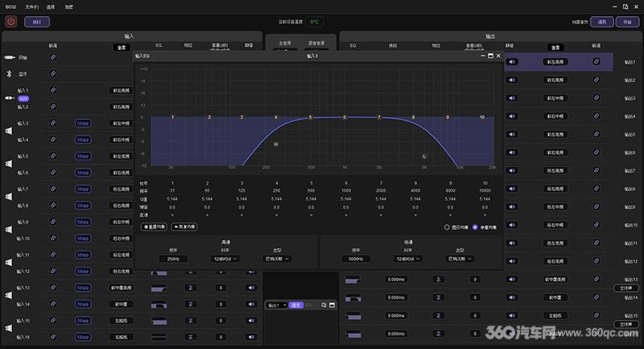This screenshot has width=644, height=349.
Task: Mute the 输出2 channel
Action: tap(512, 80)
